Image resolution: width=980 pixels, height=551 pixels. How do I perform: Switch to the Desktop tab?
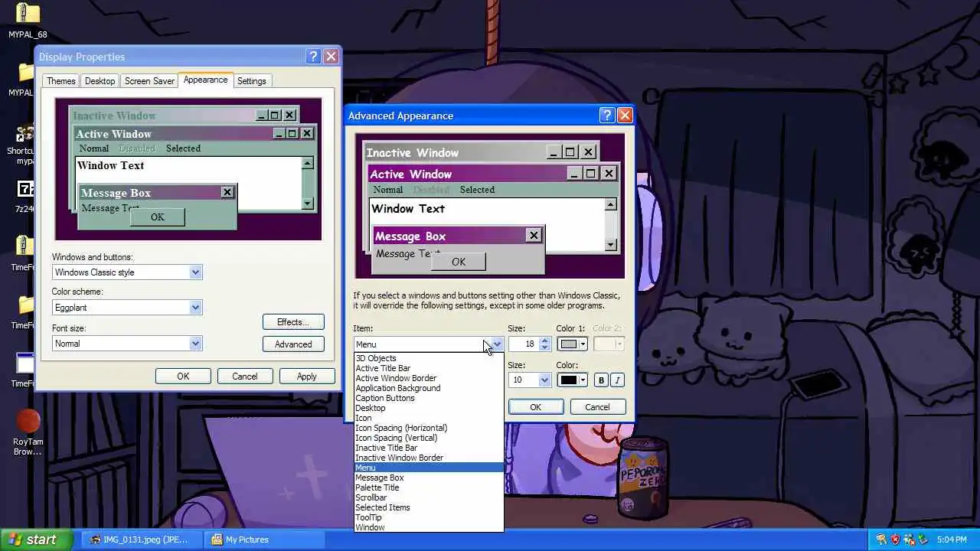100,81
